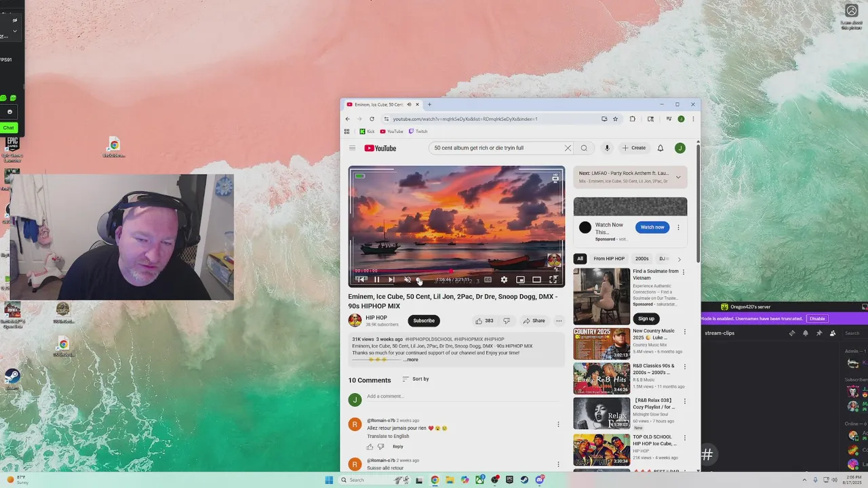Like the first Romain-o7b comment

click(x=370, y=447)
